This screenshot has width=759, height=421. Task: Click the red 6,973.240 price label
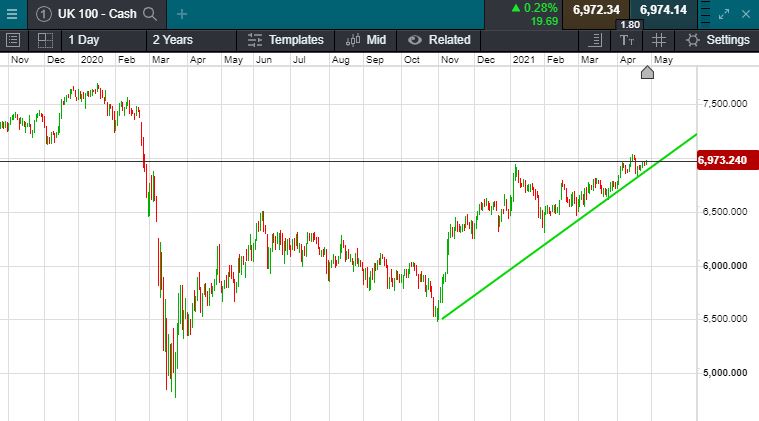click(x=728, y=160)
